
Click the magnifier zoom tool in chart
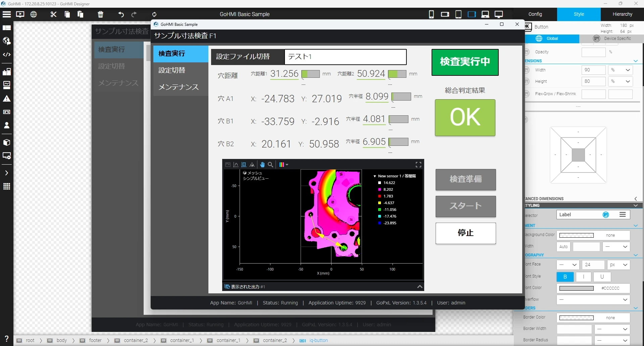(x=270, y=165)
